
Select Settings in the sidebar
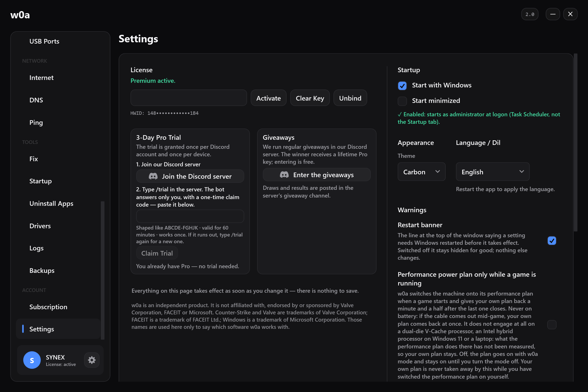(58, 329)
